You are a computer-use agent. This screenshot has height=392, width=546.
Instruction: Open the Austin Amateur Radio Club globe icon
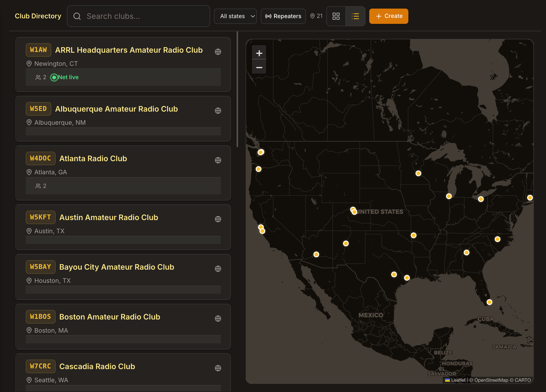click(x=218, y=219)
